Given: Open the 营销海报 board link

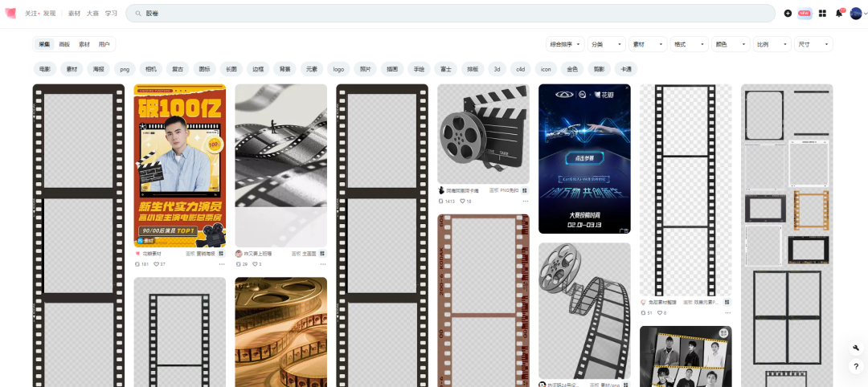Looking at the screenshot, I should 206,253.
